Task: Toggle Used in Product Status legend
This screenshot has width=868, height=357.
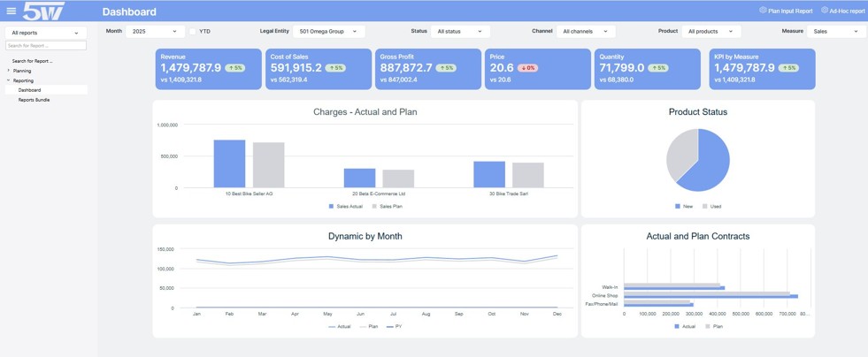Action: point(711,206)
